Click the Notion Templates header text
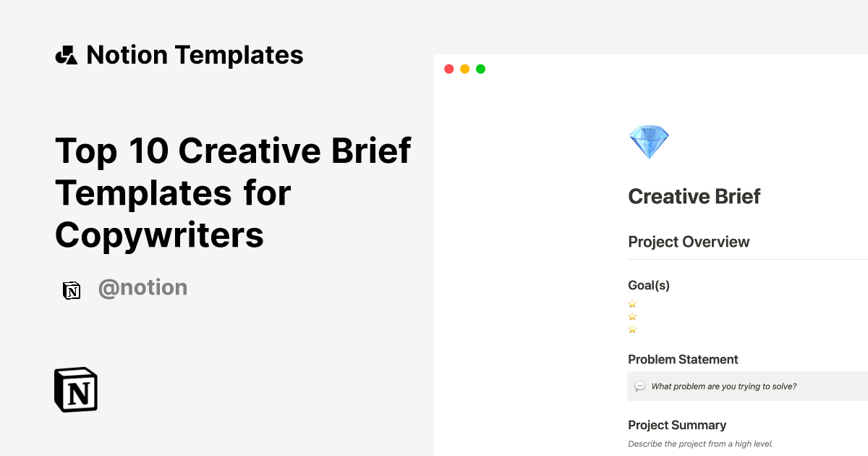The width and height of the screenshot is (868, 456). click(x=195, y=54)
